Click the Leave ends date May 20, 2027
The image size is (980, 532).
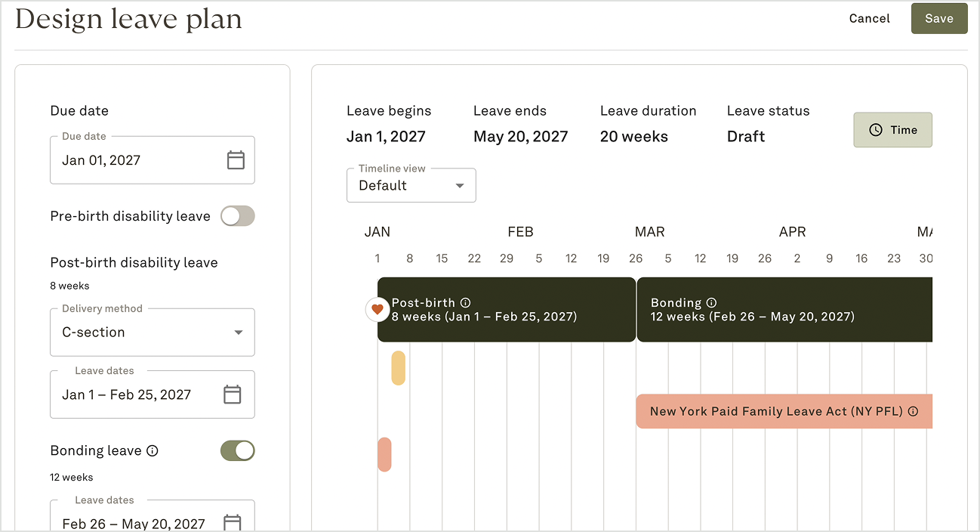coord(520,137)
